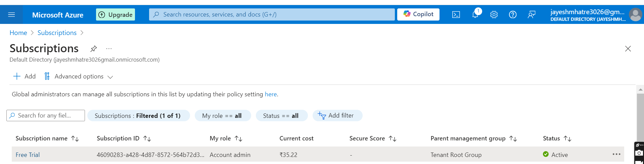Screen dimensions: 644x164
Task: Open the Subscriptions : Filtered filter pill
Action: tap(138, 116)
